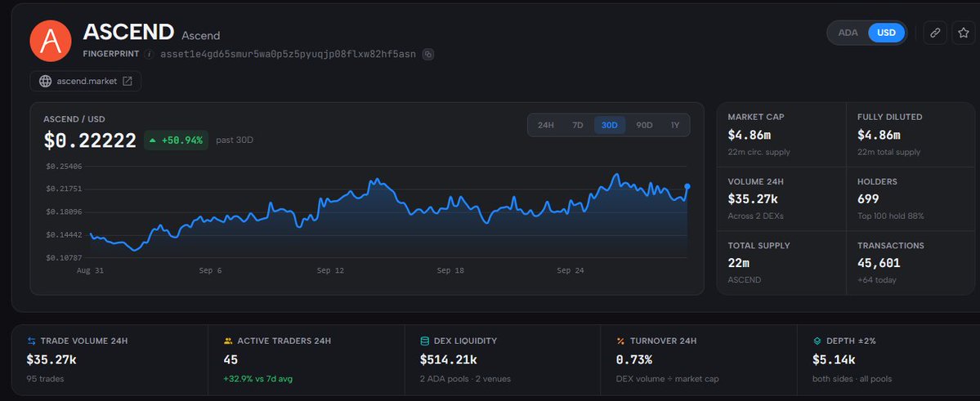The width and height of the screenshot is (980, 401).
Task: Click the "+64 today" text
Action: pos(877,280)
